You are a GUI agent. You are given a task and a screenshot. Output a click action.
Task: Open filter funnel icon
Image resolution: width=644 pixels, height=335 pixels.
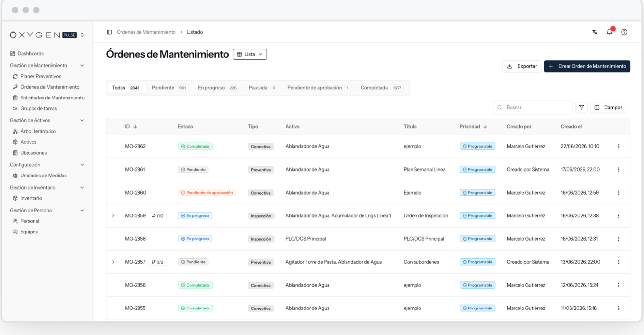582,107
